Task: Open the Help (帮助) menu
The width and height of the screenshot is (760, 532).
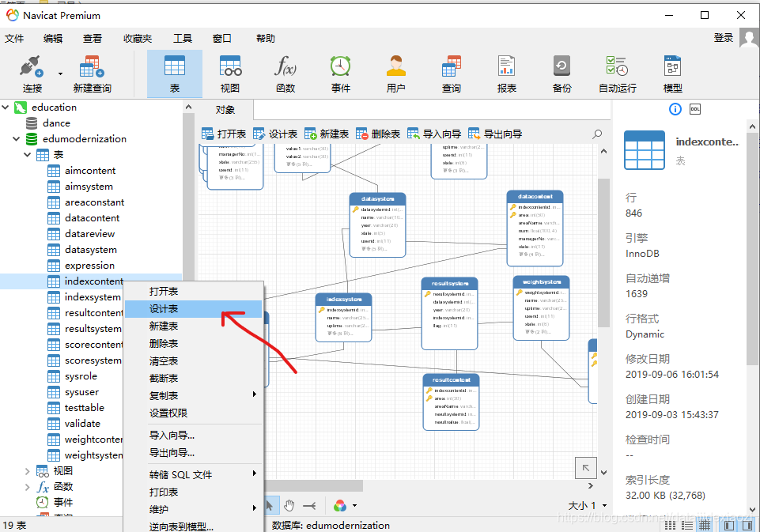Action: pos(265,38)
